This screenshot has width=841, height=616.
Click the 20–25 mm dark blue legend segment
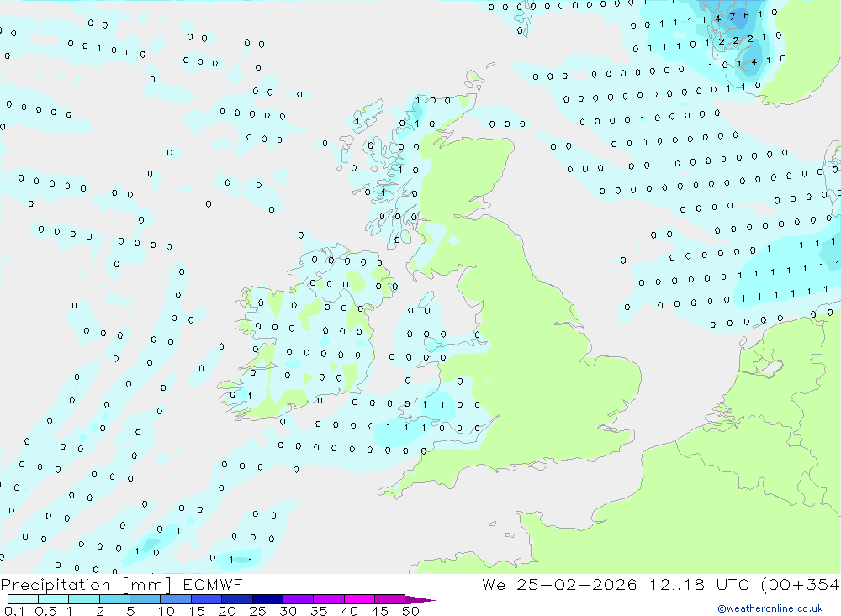coord(236,599)
